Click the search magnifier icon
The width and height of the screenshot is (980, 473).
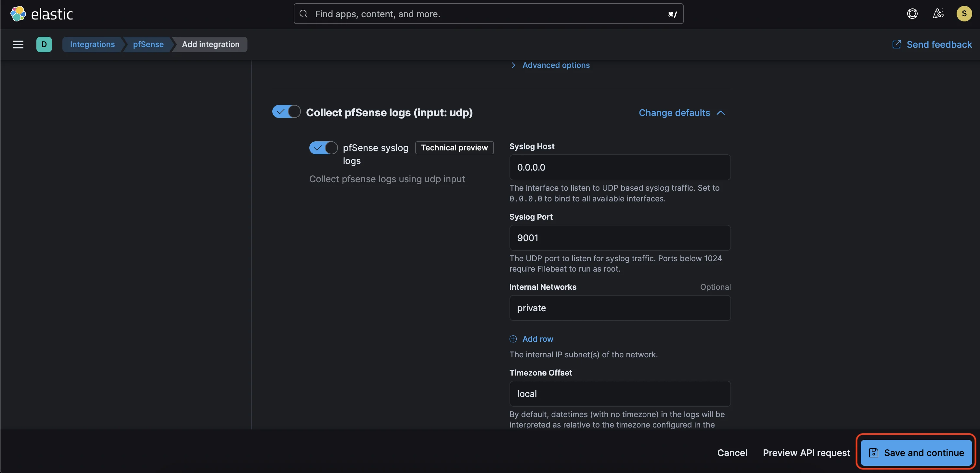coord(303,14)
